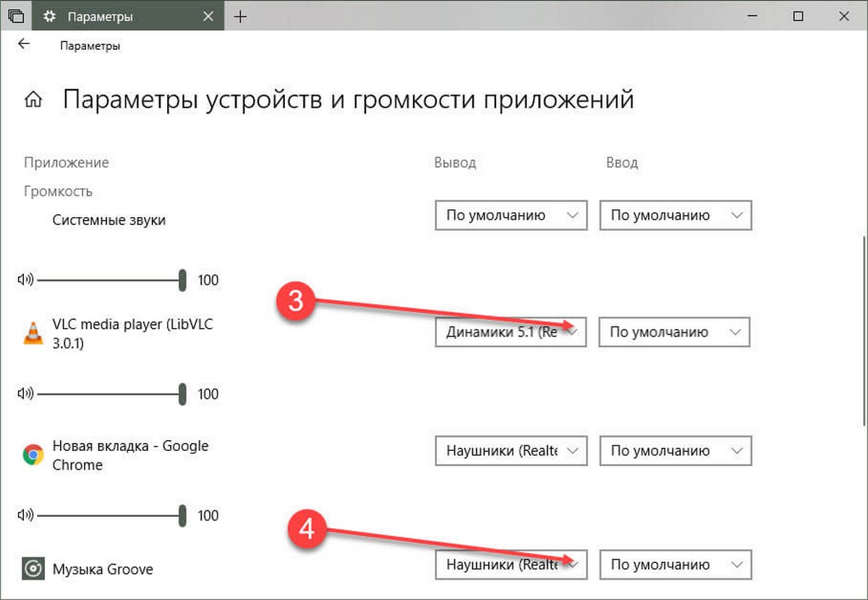Click the Groove Music icon
The width and height of the screenshot is (868, 600).
tap(33, 569)
